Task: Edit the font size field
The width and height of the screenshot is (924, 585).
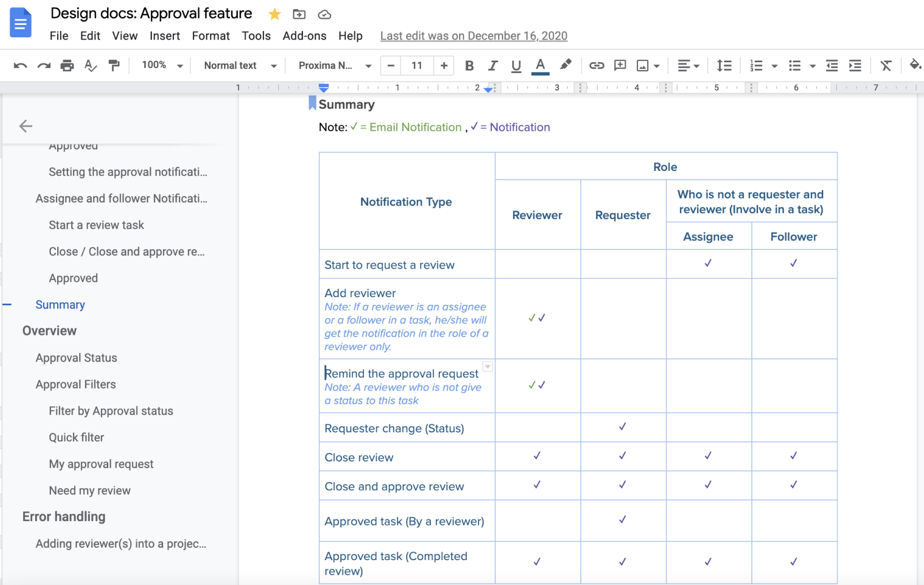Action: coord(417,66)
